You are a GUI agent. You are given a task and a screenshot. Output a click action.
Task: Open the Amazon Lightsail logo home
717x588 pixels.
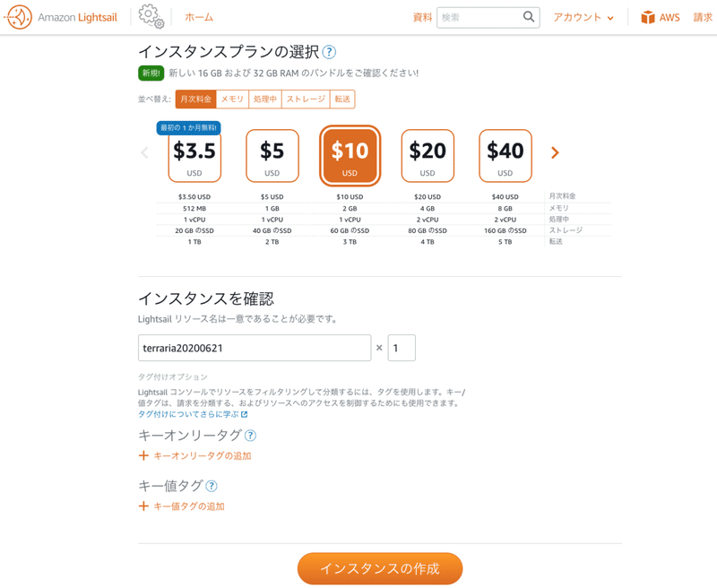tap(61, 17)
